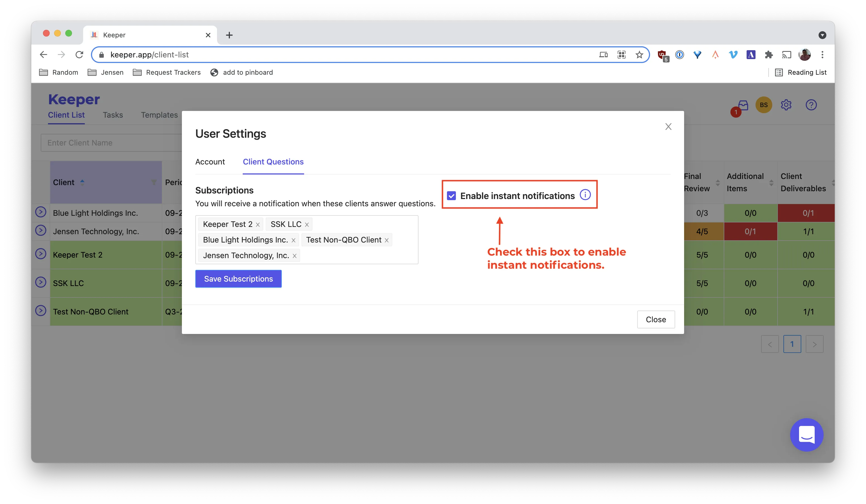The image size is (866, 504).
Task: Expand Keeper Test 2 row
Action: [40, 254]
